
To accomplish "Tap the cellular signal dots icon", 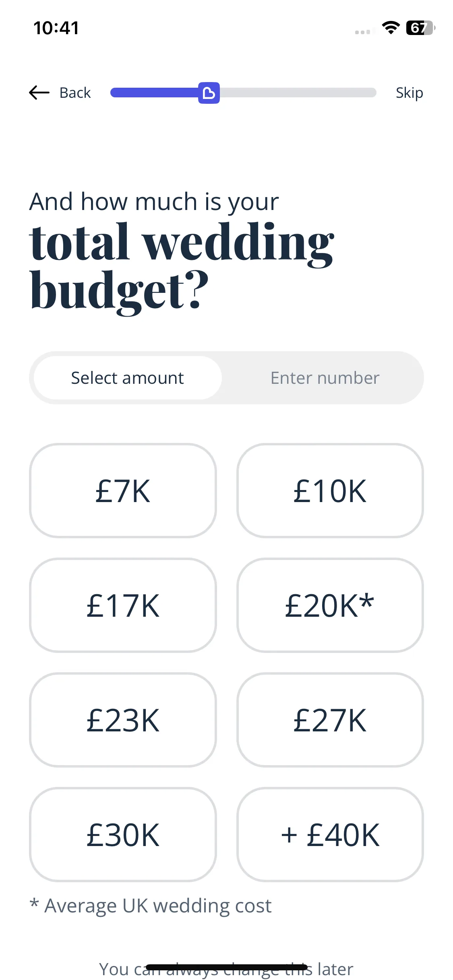I will (362, 32).
